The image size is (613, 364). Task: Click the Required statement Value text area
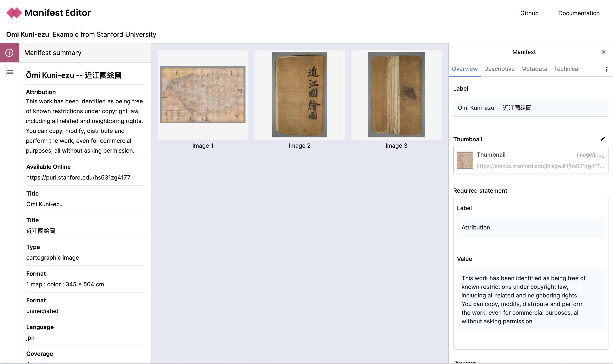click(530, 299)
